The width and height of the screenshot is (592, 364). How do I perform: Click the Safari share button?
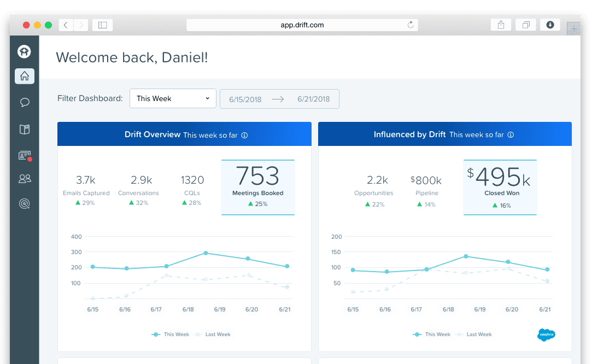tap(501, 25)
